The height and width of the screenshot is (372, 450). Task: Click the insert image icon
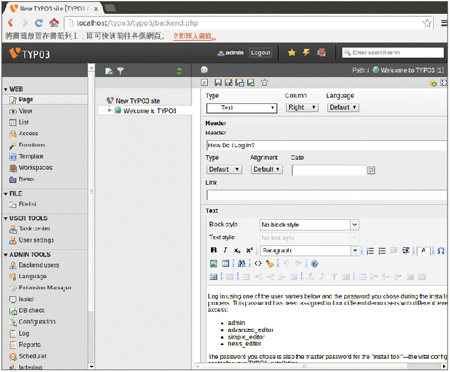tap(214, 264)
